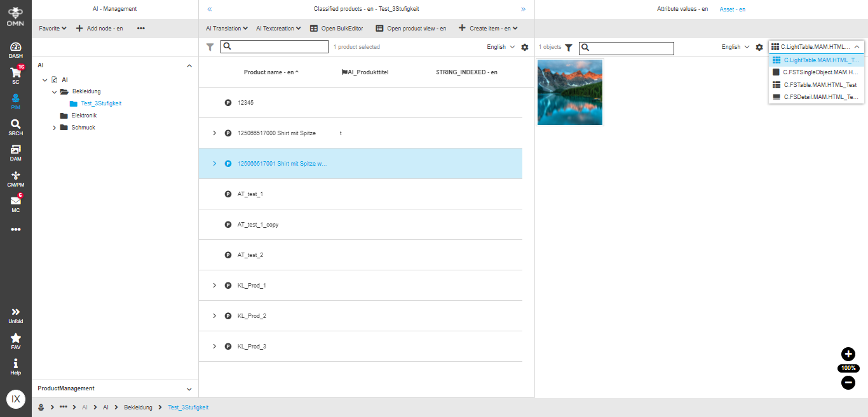Collapse the Bekleidung folder in the tree
The height and width of the screenshot is (417, 868).
(x=55, y=91)
